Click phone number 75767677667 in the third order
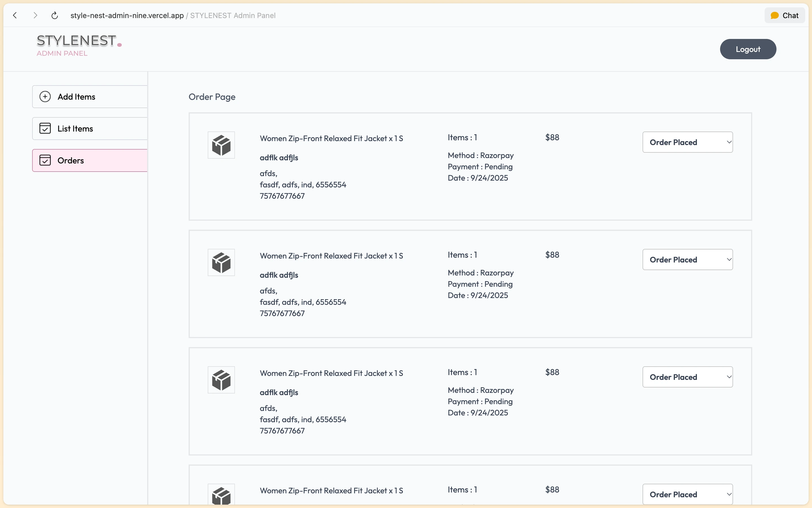Viewport: 812px width, 508px height. (282, 431)
